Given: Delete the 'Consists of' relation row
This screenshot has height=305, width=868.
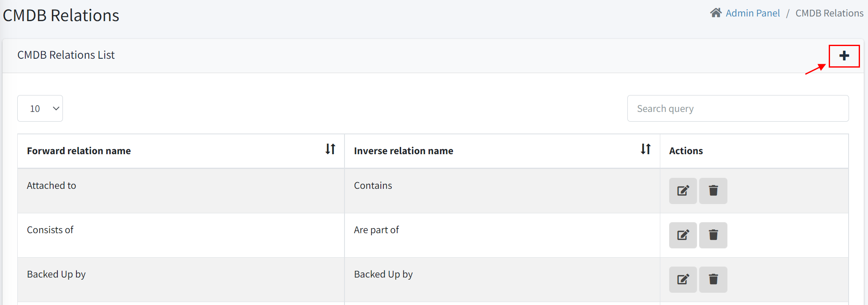Looking at the screenshot, I should 713,235.
